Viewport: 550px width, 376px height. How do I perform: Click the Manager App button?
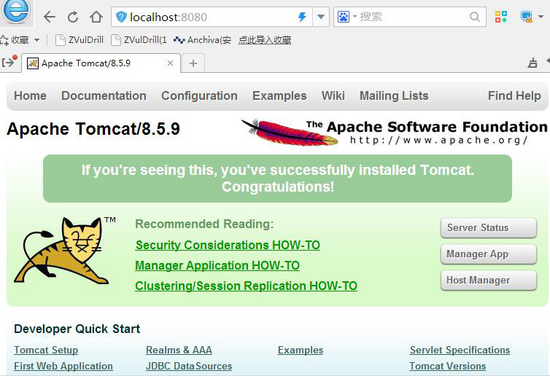pyautogui.click(x=489, y=254)
